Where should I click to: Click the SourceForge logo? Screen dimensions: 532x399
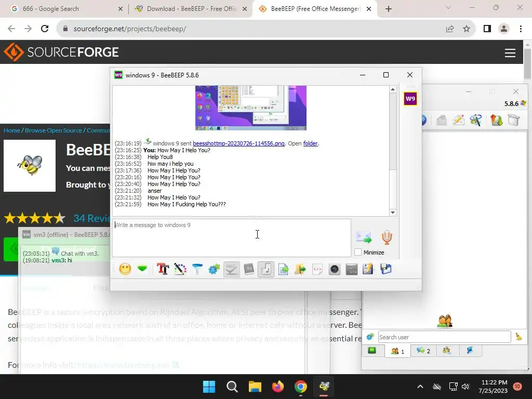[61, 52]
